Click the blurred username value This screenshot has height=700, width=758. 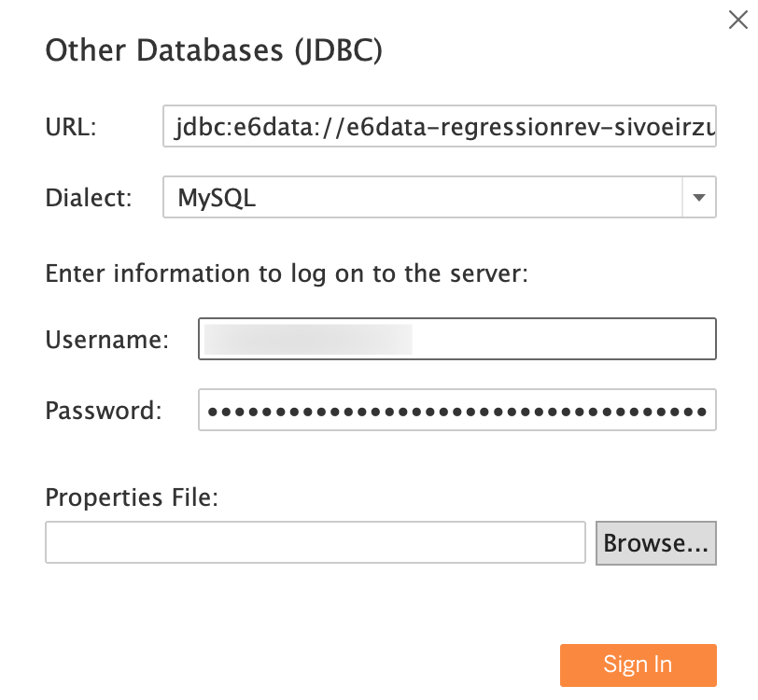pyautogui.click(x=308, y=339)
